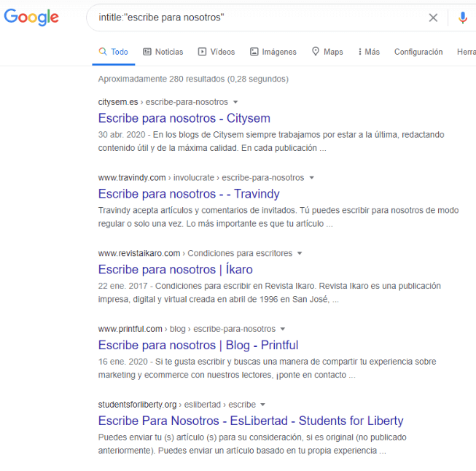Start voice search with the microphone icon

(x=463, y=17)
